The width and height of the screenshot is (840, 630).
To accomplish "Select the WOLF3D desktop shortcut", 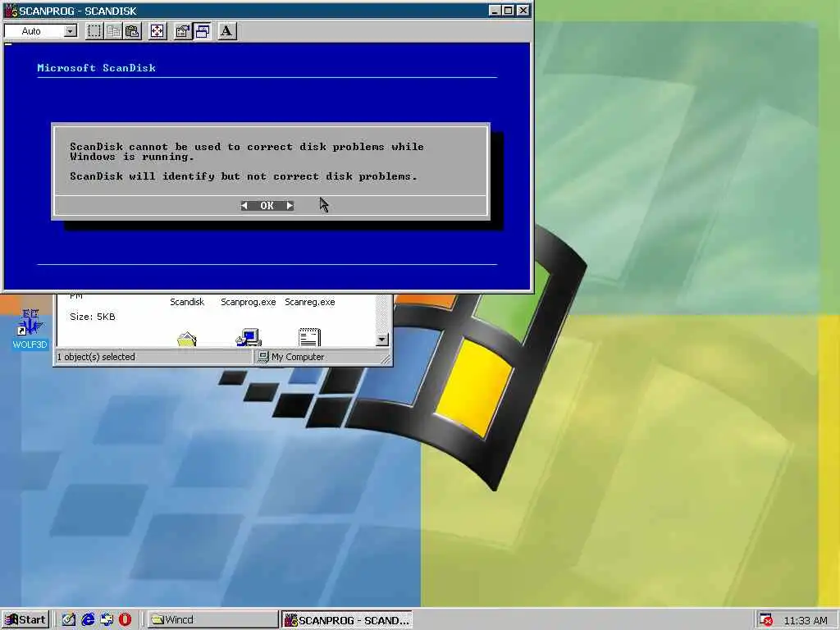I will tap(30, 329).
